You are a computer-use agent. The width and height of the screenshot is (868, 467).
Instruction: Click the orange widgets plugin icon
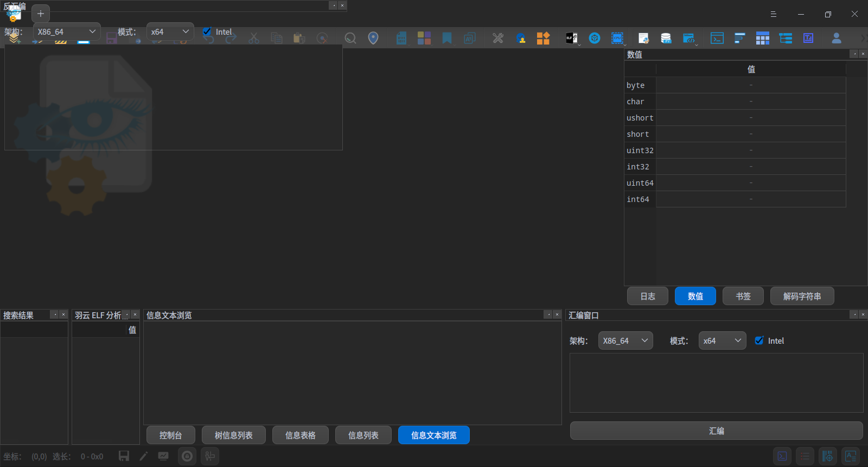pos(543,38)
